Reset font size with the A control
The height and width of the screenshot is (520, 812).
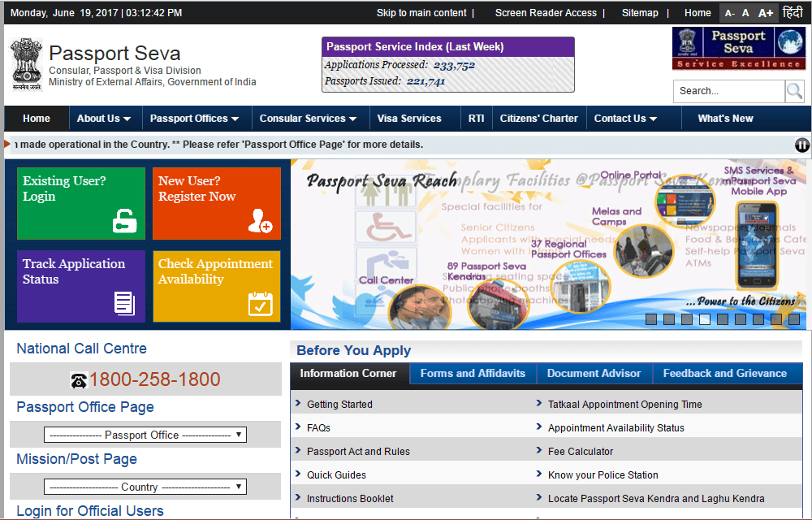(745, 13)
